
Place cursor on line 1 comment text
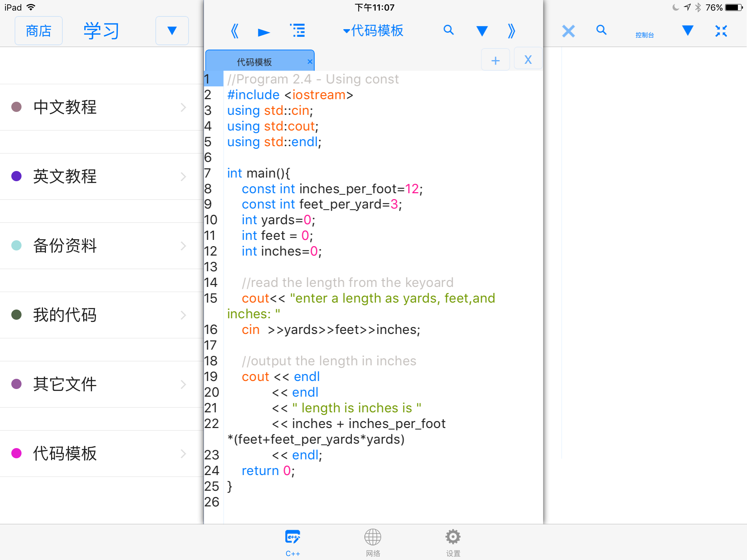[313, 79]
